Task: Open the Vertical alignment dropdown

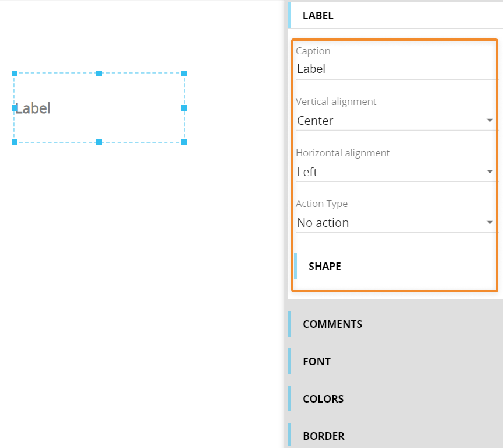Action: point(395,121)
